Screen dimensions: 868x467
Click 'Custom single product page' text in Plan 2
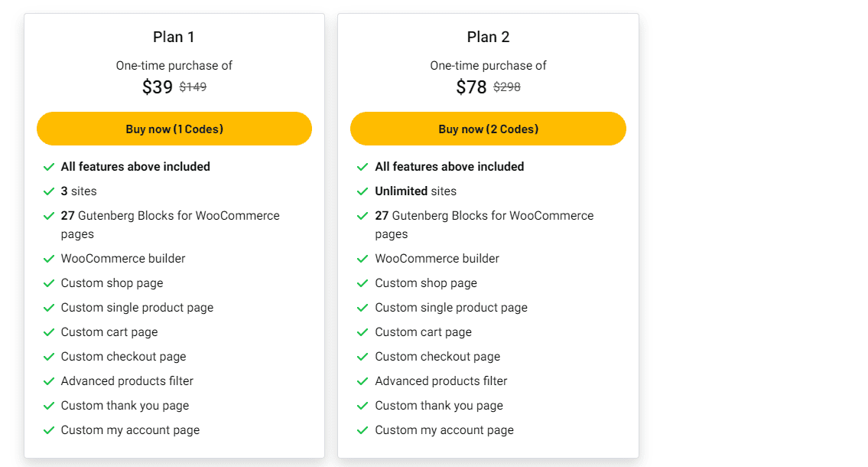pyautogui.click(x=451, y=307)
